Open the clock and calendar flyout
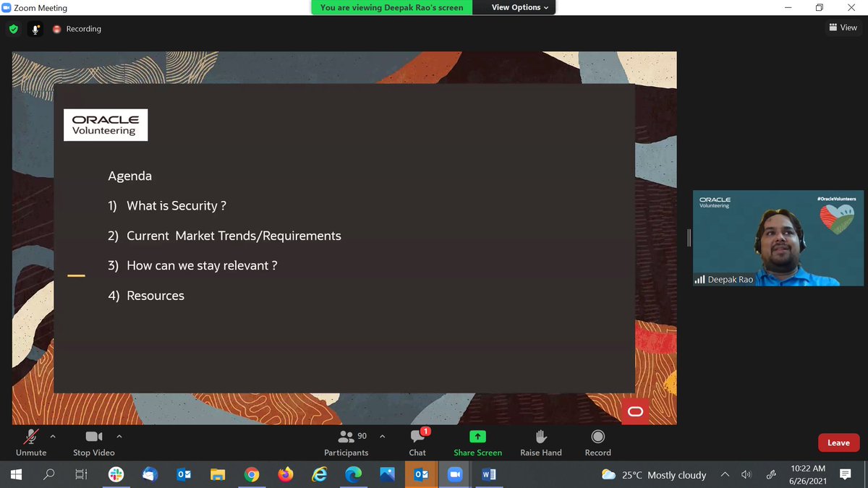Viewport: 868px width, 488px height. pyautogui.click(x=807, y=475)
